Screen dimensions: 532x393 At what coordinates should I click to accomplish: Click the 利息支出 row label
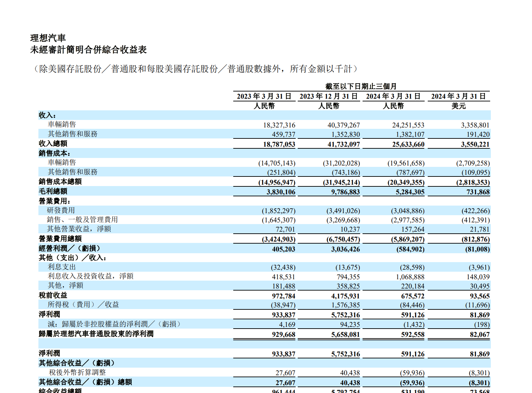pos(62,267)
